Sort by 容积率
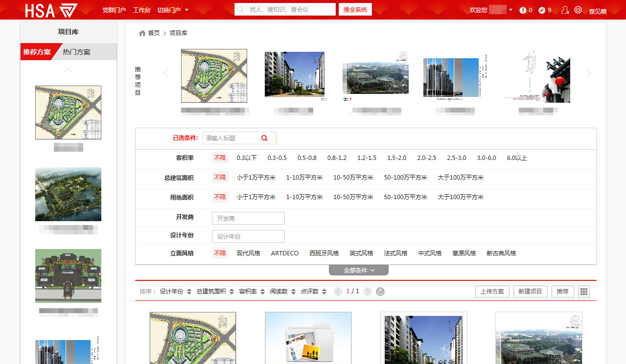Screen dimensions: 626x364 253,292
